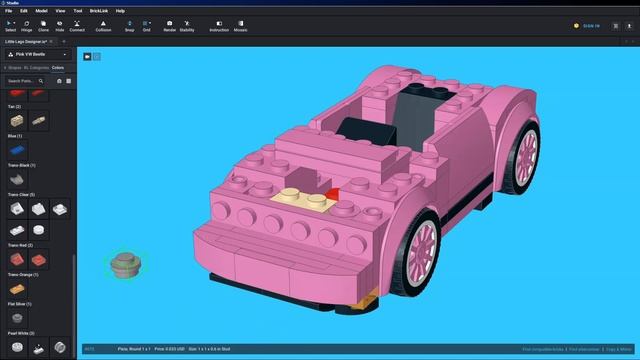Switch to the Shapes tab
Viewport: 640px width, 360px height.
[15, 68]
